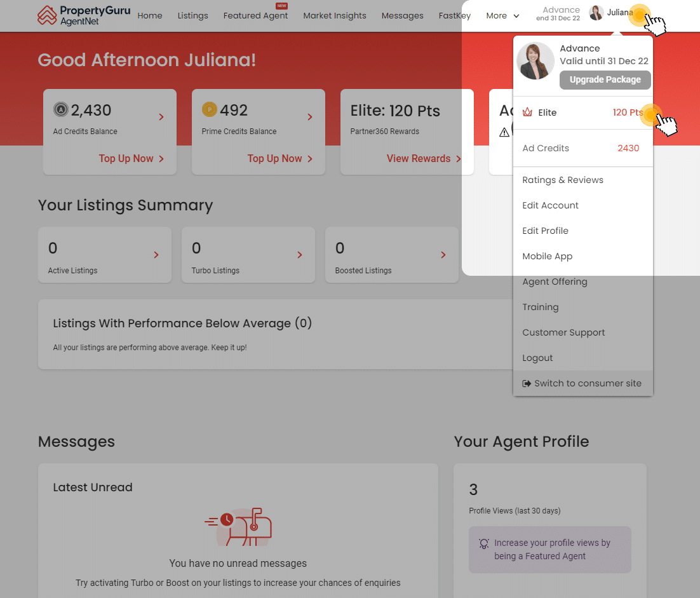
Task: Click Elite 120 Pts row in dropdown
Action: (x=583, y=112)
